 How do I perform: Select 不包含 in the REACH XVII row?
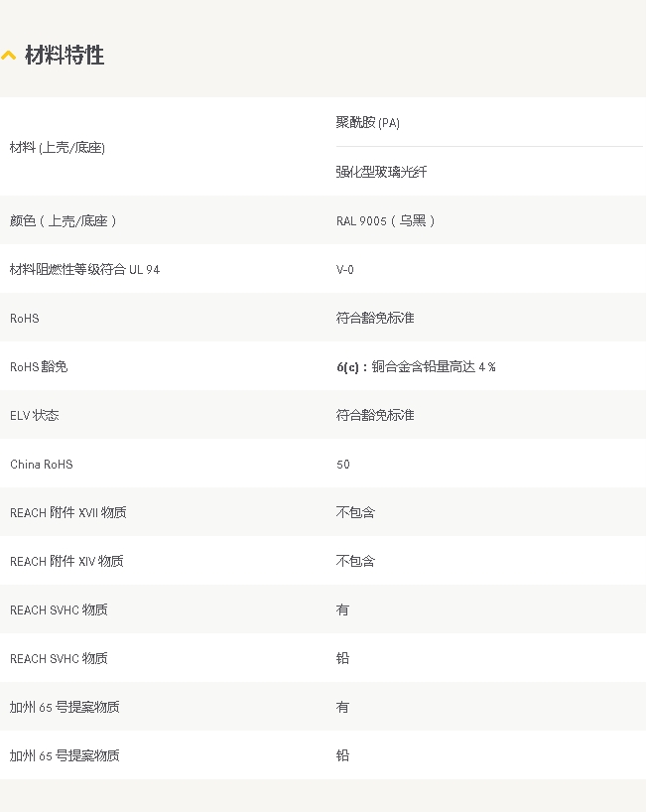click(355, 512)
